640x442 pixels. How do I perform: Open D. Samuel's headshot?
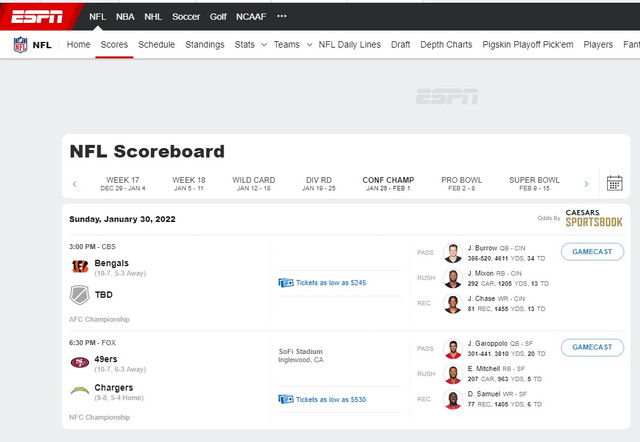tap(453, 400)
